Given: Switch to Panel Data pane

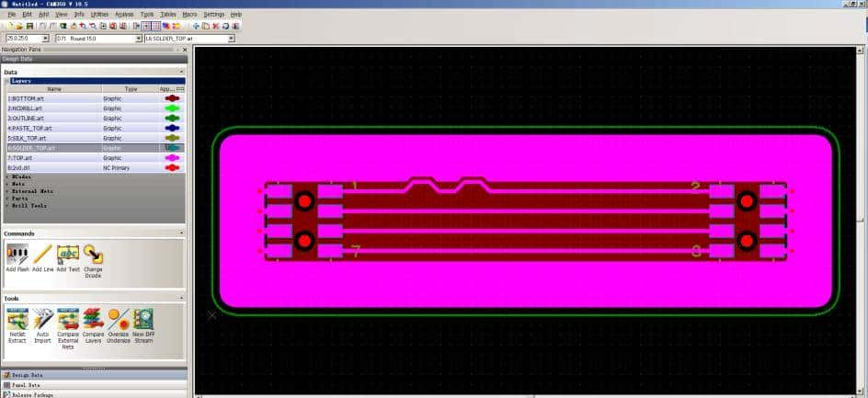Looking at the screenshot, I should click(x=28, y=385).
